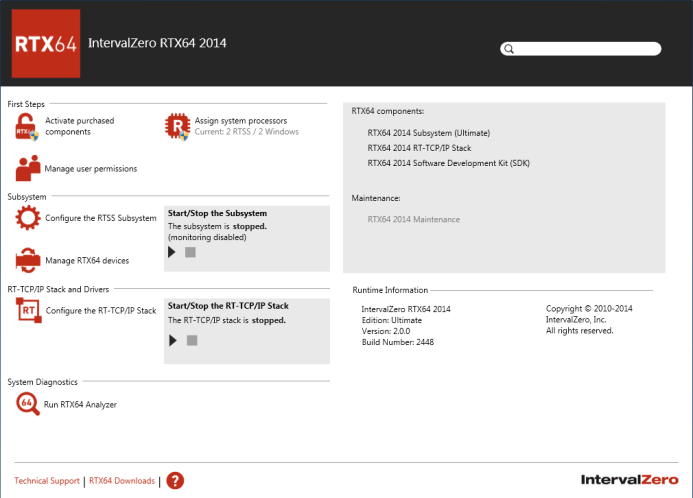The width and height of the screenshot is (693, 498).
Task: Stop the Subsystem with the square button
Action: (x=190, y=252)
